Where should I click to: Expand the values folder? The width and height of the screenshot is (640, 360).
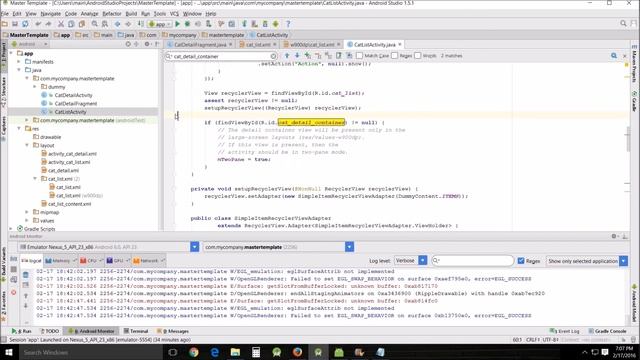27,220
